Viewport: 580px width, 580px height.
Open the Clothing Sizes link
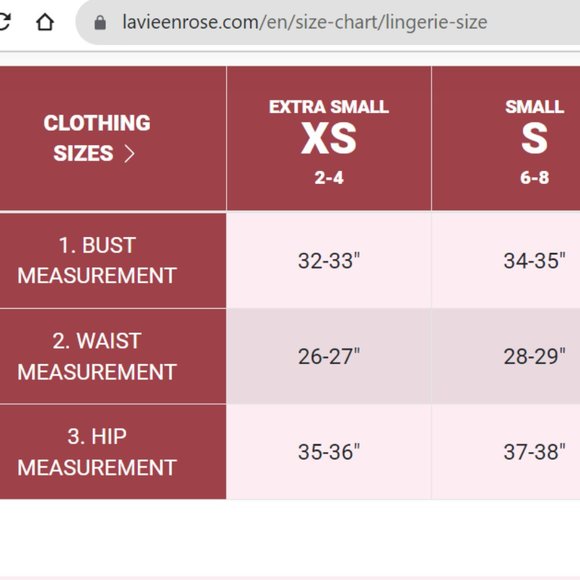pyautogui.click(x=97, y=138)
